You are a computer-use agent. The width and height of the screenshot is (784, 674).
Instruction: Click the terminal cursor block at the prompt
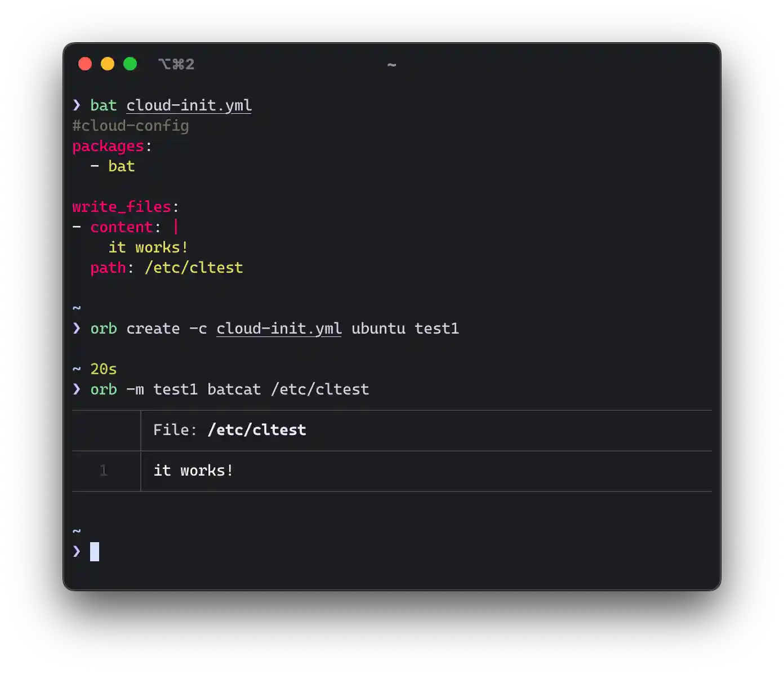tap(95, 551)
